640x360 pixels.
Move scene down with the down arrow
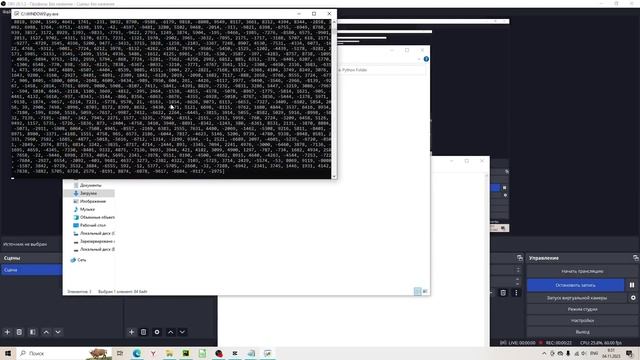(58, 332)
